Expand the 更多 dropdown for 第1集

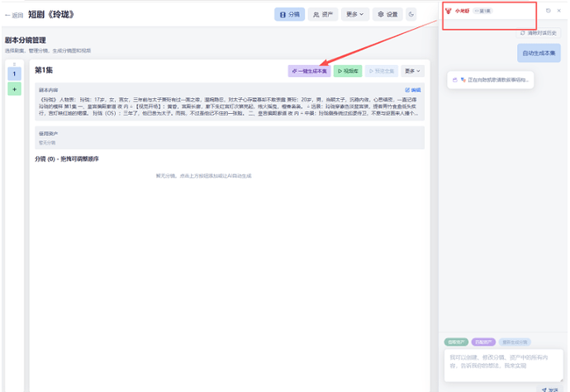(x=413, y=71)
